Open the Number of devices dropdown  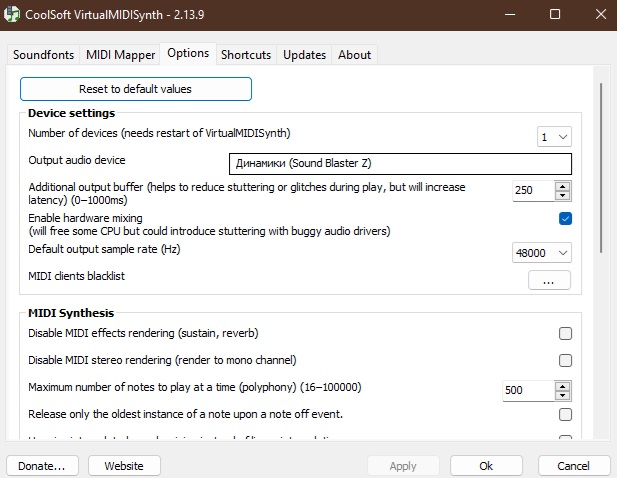pyautogui.click(x=554, y=137)
